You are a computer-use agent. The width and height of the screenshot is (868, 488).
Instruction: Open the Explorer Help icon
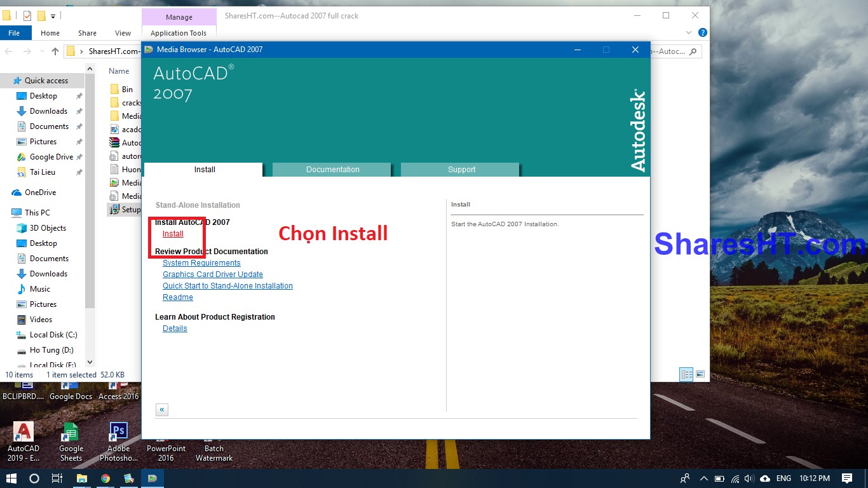702,32
